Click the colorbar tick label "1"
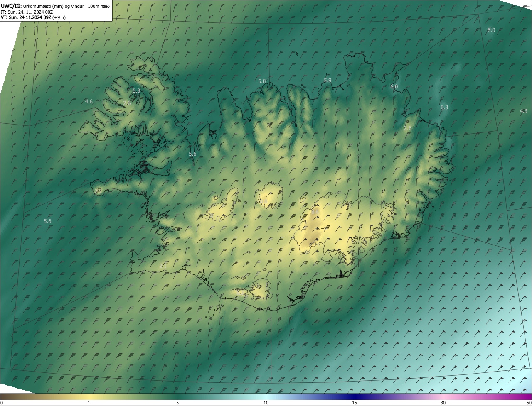Viewport: 532px width, 406px height. (x=89, y=403)
